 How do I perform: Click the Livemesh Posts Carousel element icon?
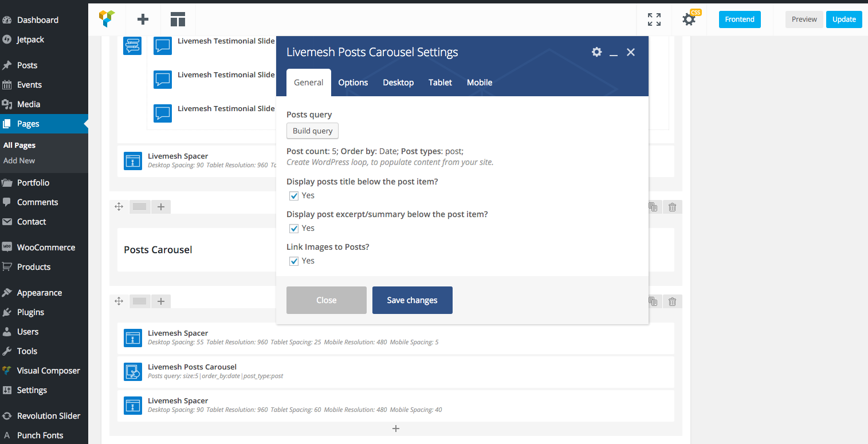133,372
